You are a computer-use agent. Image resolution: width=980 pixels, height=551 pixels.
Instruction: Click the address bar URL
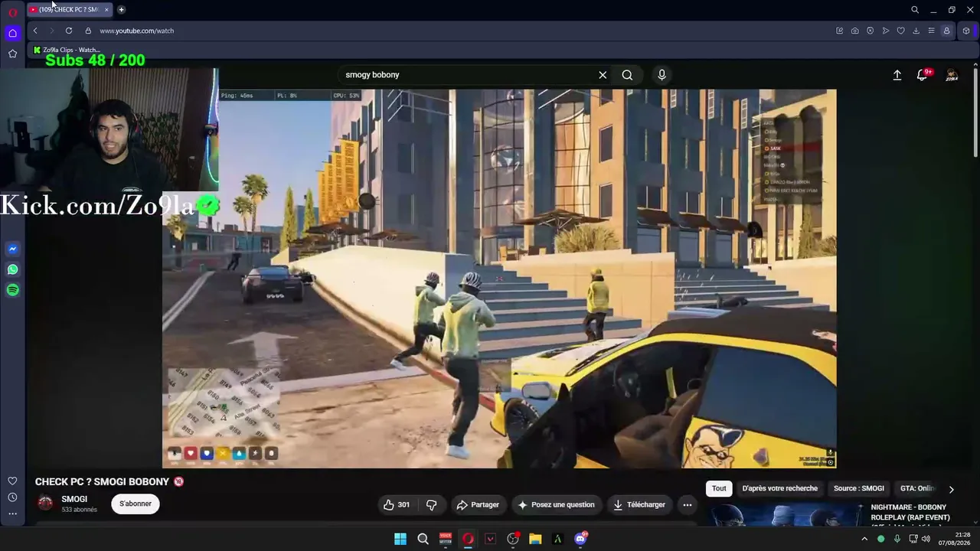pos(137,31)
